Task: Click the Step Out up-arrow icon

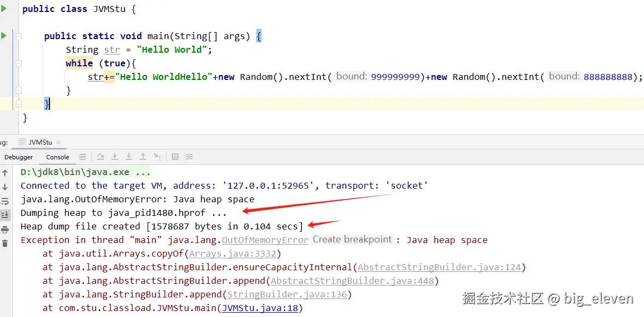Action: coord(143,157)
